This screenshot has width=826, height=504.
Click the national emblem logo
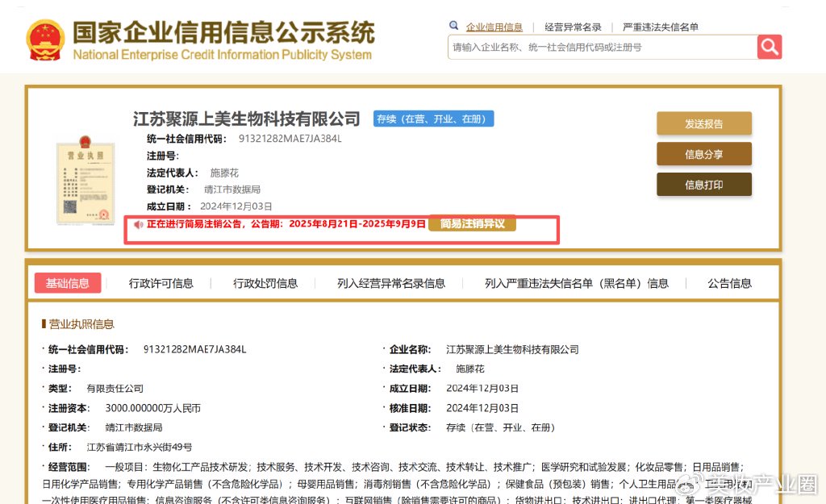pyautogui.click(x=45, y=40)
